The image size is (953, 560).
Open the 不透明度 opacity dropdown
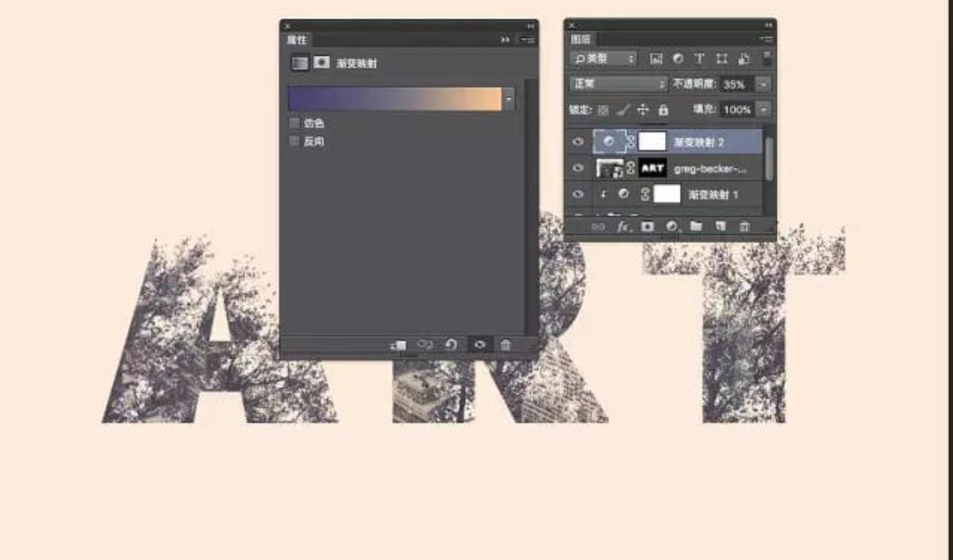tap(766, 83)
